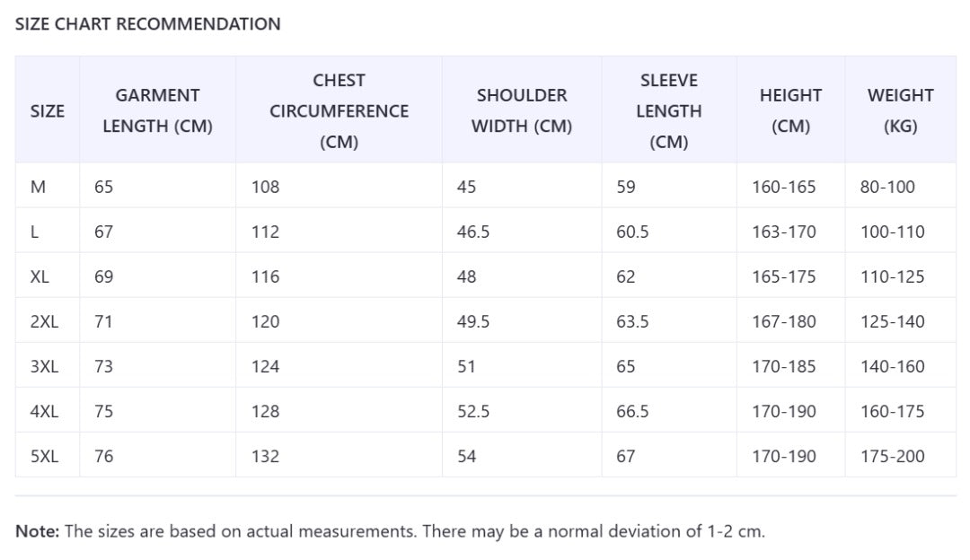Click chest circumference value 108
Screen dimensions: 970x560
pos(266,187)
